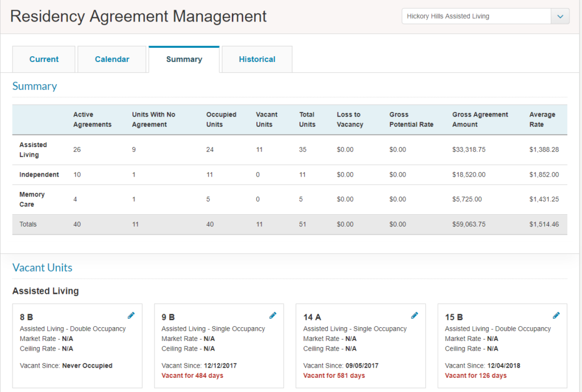Click the Vacant Units column header
The height and width of the screenshot is (392, 582).
267,119
